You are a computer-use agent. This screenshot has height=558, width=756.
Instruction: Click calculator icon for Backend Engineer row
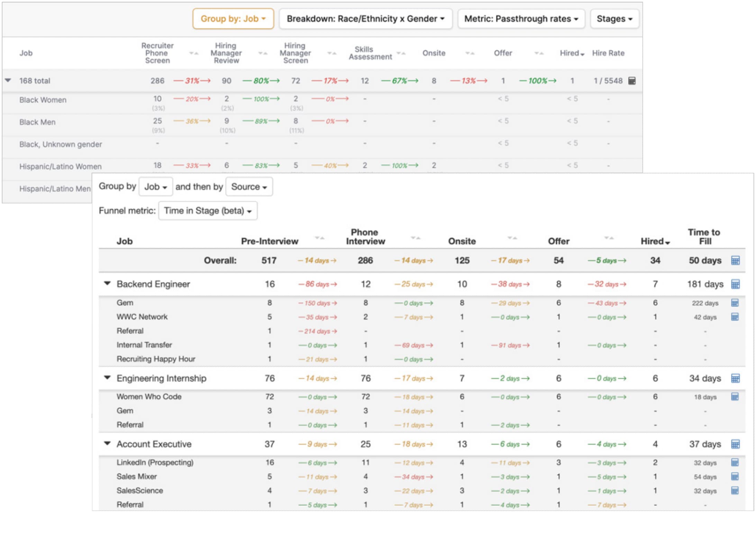pyautogui.click(x=735, y=284)
